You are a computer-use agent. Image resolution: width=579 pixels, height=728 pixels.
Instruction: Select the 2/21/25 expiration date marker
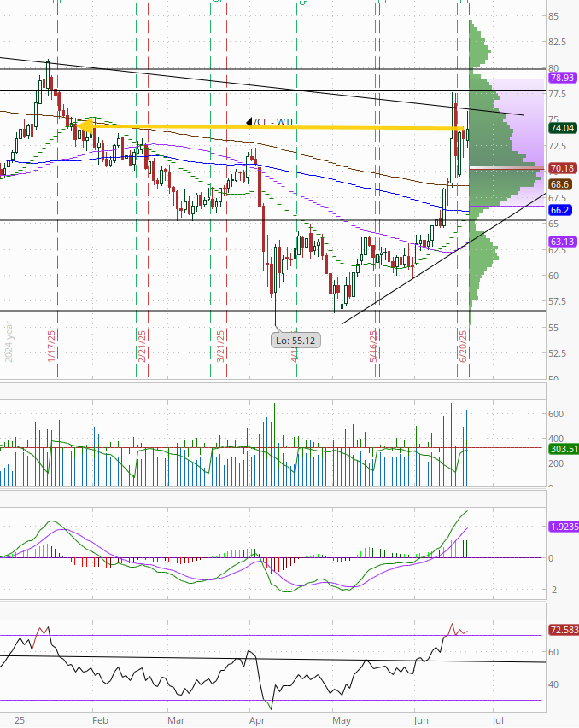(142, 346)
